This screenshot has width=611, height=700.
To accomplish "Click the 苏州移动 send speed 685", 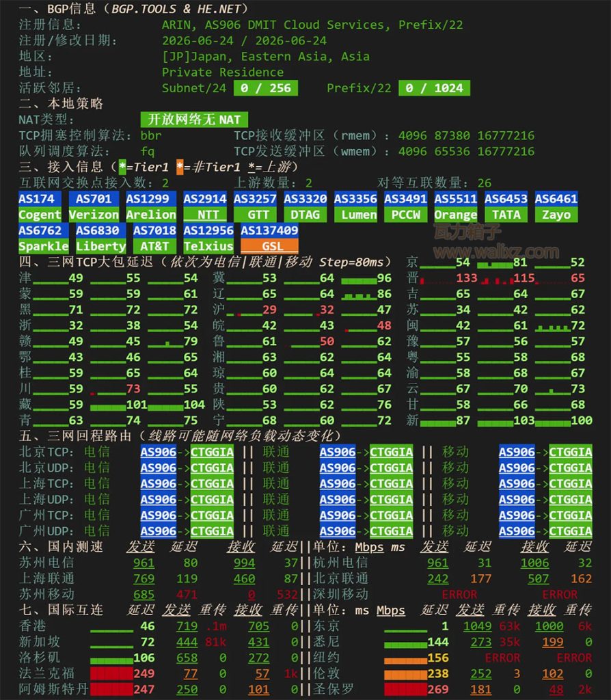I will [x=144, y=595].
